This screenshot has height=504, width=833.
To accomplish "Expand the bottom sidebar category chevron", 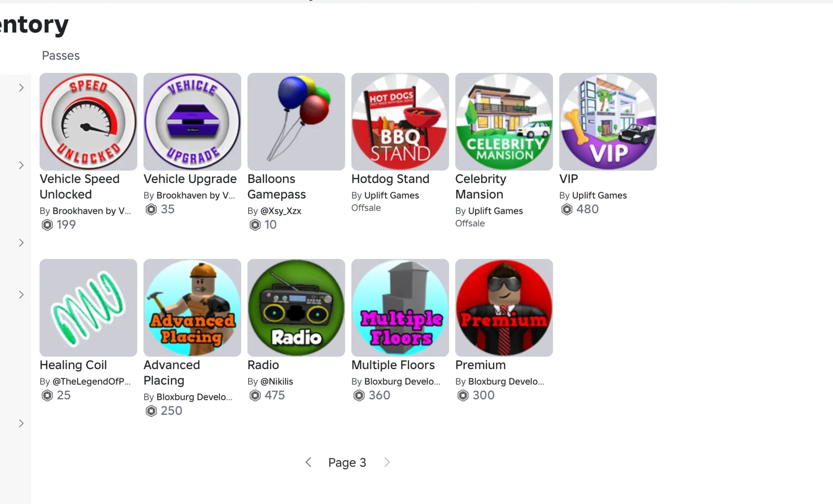I will (x=21, y=423).
